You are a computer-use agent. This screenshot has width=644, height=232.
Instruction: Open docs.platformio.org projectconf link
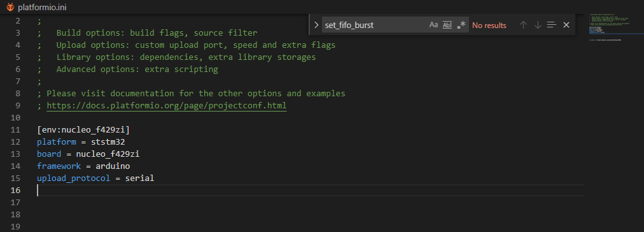(166, 106)
